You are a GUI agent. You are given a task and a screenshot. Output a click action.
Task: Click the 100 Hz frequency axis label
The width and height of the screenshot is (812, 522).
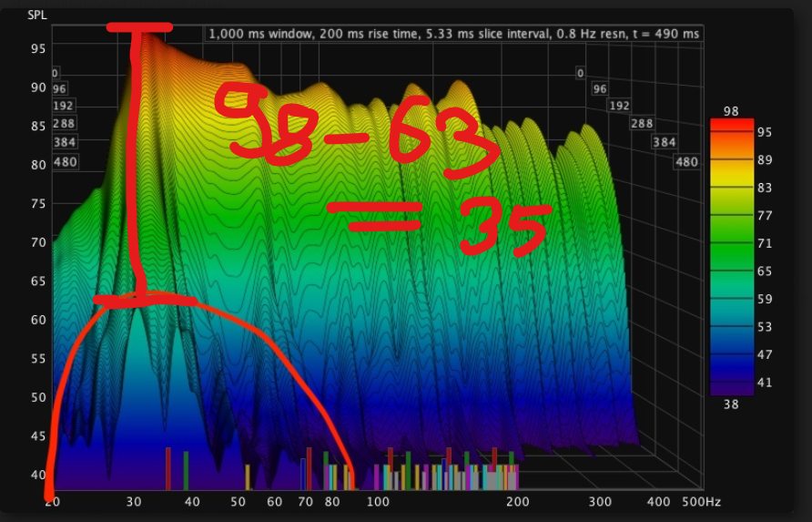click(377, 502)
